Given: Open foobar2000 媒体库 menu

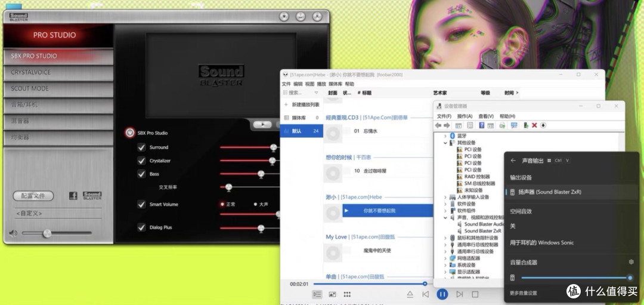Looking at the screenshot, I should [335, 84].
